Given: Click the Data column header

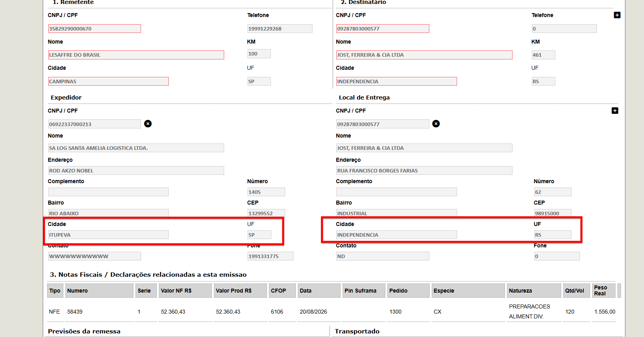Looking at the screenshot, I should [319, 291].
